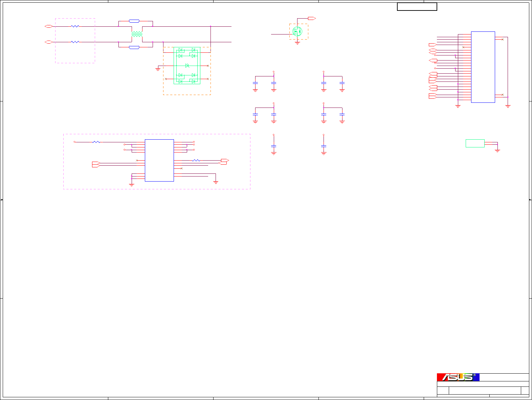Select the green diode array package

click(x=187, y=66)
